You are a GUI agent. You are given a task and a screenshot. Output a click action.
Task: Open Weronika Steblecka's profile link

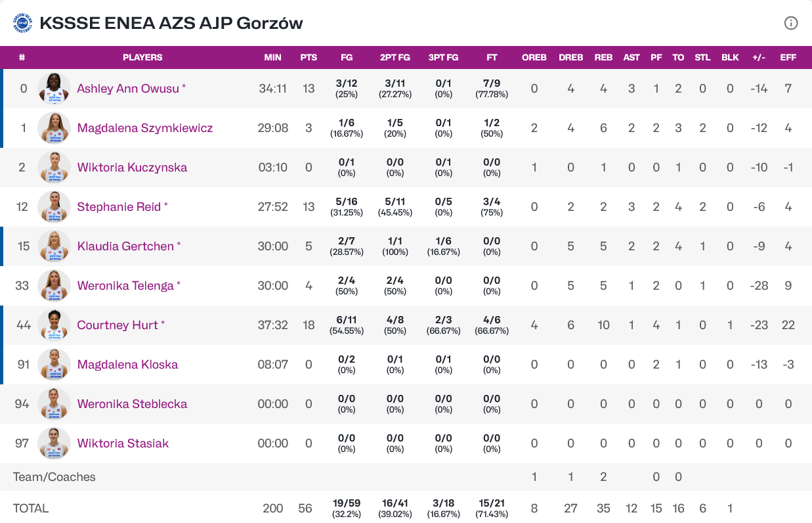coord(132,404)
